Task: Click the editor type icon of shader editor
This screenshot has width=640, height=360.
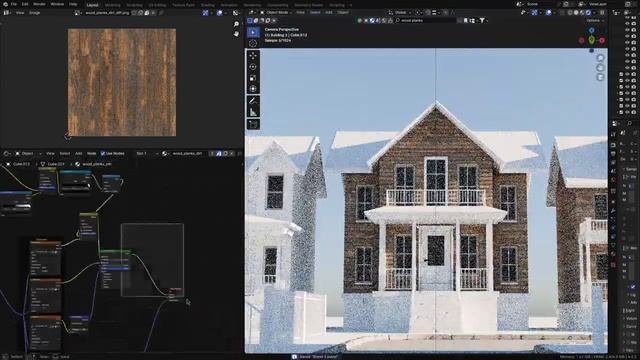Action: click(x=7, y=153)
